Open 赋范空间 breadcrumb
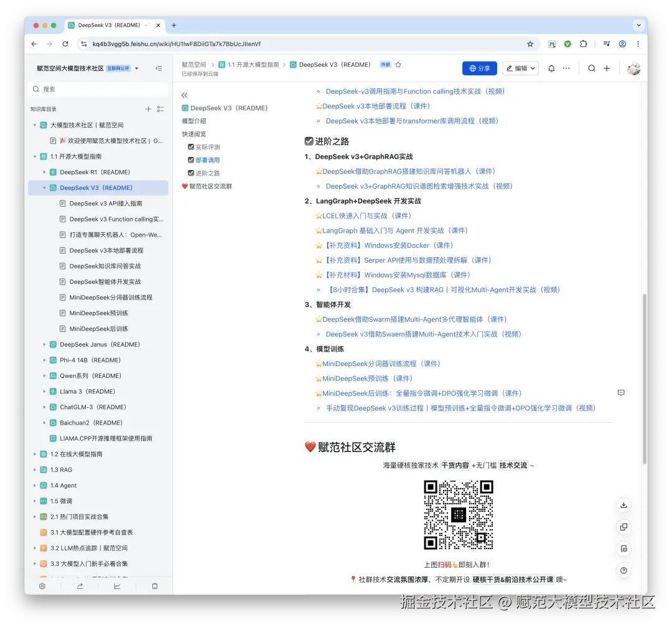The height and width of the screenshot is (627, 672). click(x=194, y=65)
